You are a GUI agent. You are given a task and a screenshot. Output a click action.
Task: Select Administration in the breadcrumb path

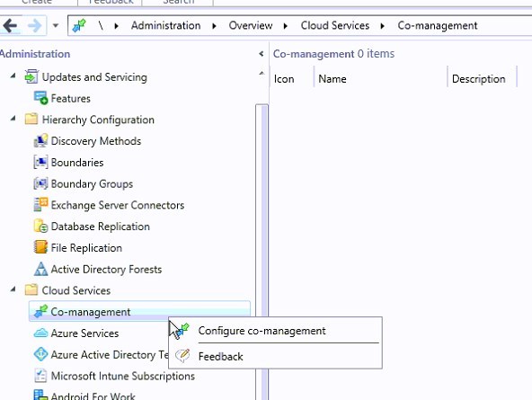point(166,25)
